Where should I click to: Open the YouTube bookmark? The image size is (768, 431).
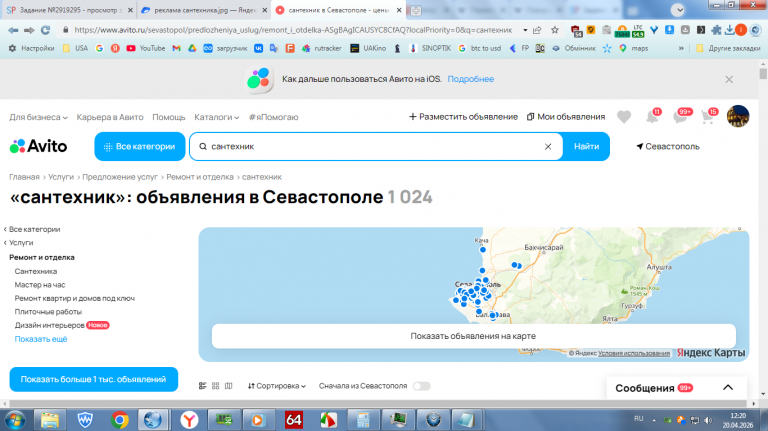point(145,48)
